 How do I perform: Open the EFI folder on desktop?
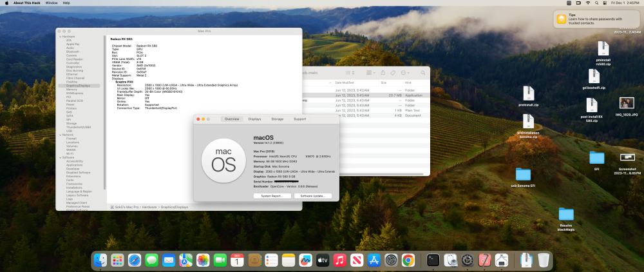(597, 158)
